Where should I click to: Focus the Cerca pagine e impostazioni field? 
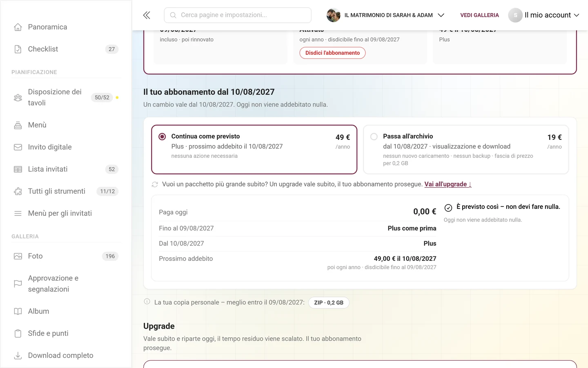(238, 15)
